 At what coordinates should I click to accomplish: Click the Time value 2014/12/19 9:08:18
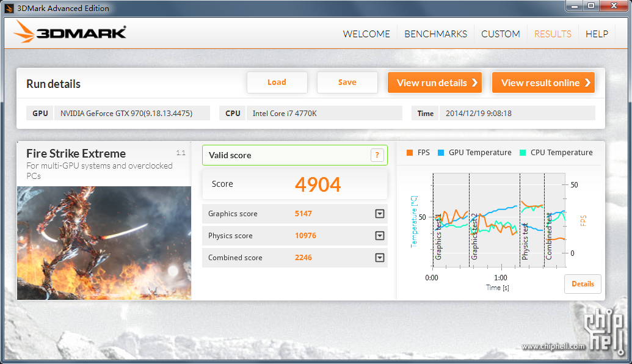coord(479,113)
